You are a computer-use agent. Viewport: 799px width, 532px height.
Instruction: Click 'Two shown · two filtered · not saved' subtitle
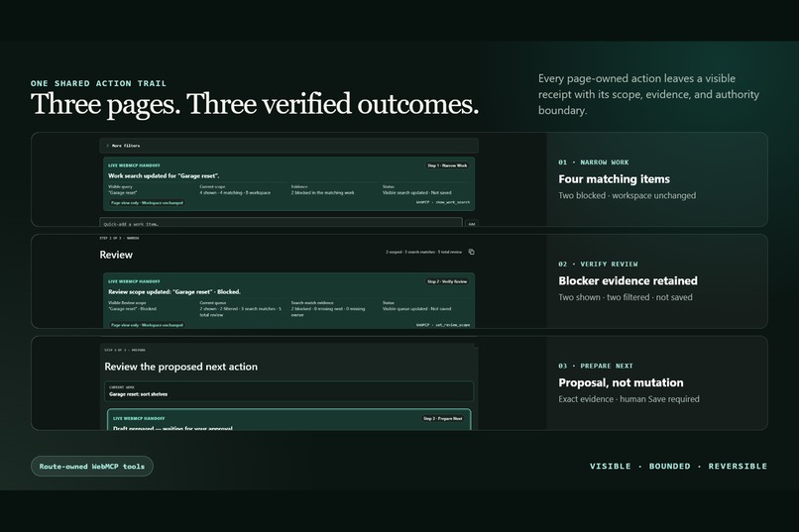point(626,297)
